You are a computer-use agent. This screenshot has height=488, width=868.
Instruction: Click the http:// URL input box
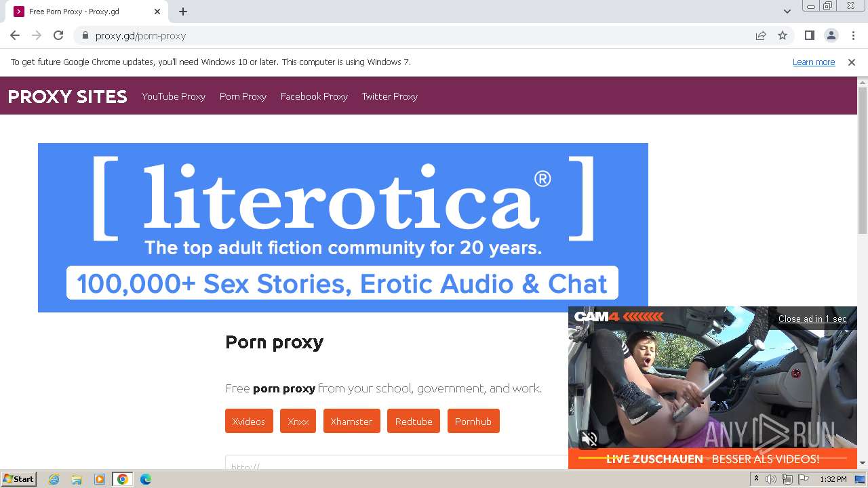(397, 462)
